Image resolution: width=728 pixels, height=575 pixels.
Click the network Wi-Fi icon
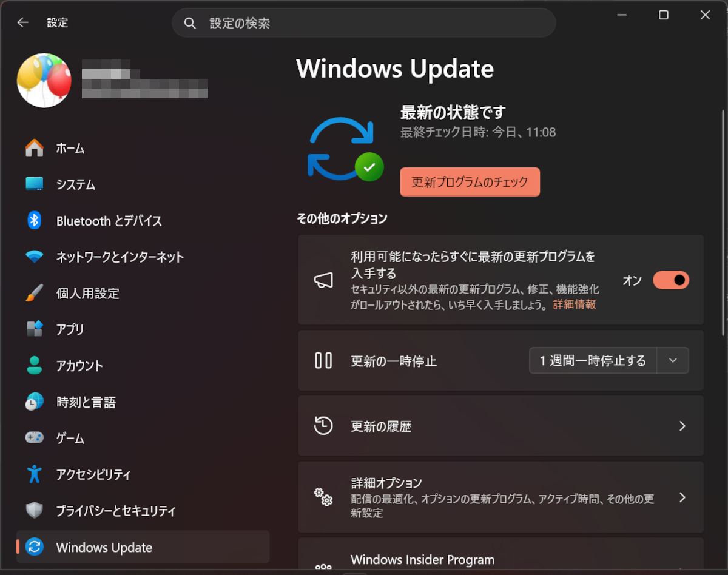[35, 257]
